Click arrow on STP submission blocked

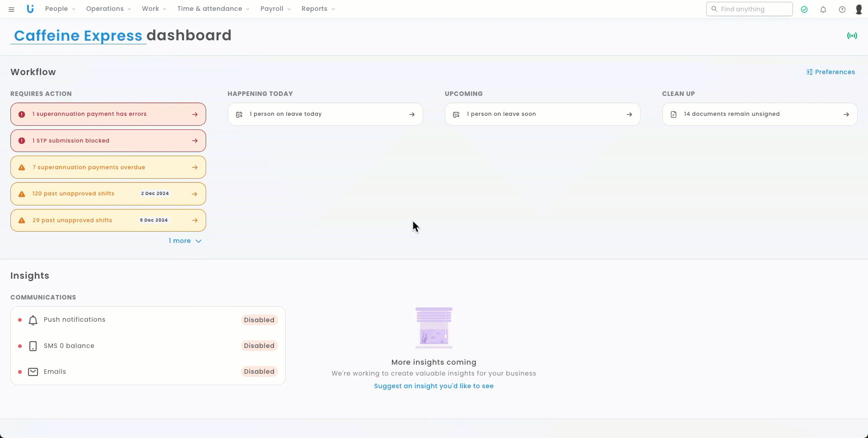[x=195, y=141]
